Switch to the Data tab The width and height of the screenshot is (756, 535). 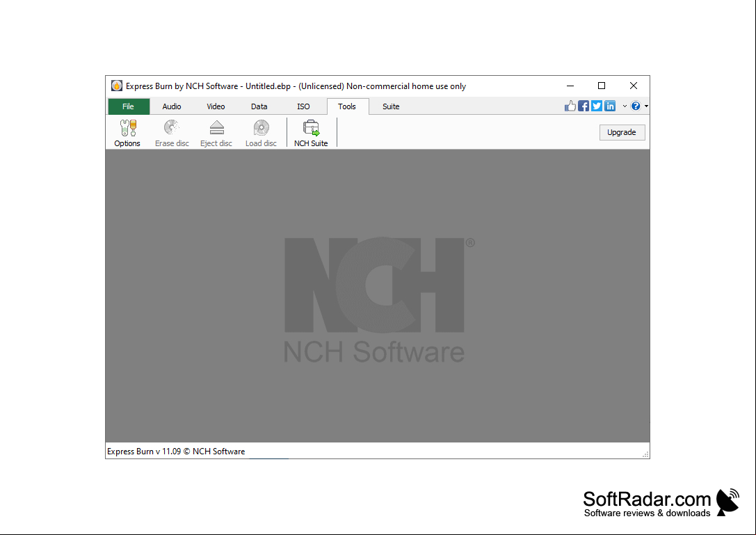pyautogui.click(x=259, y=106)
